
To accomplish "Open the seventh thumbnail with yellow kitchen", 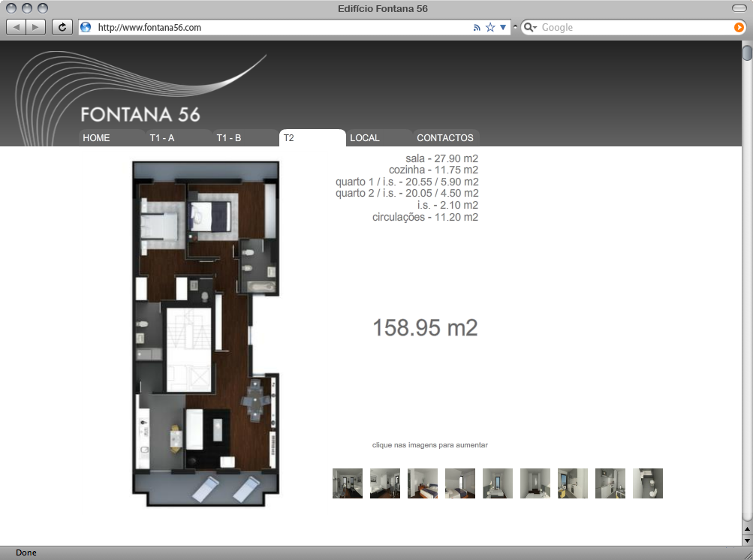I will (572, 483).
